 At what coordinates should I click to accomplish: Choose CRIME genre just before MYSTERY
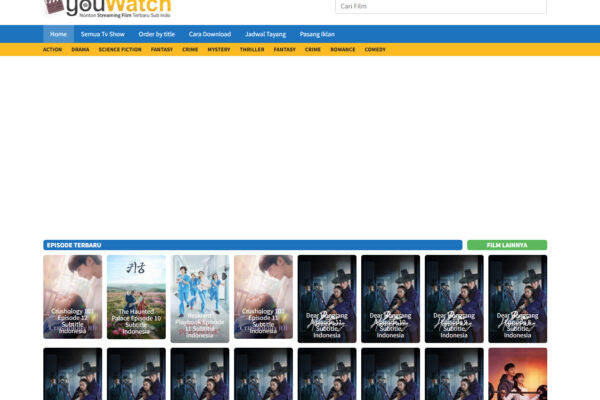(x=190, y=49)
